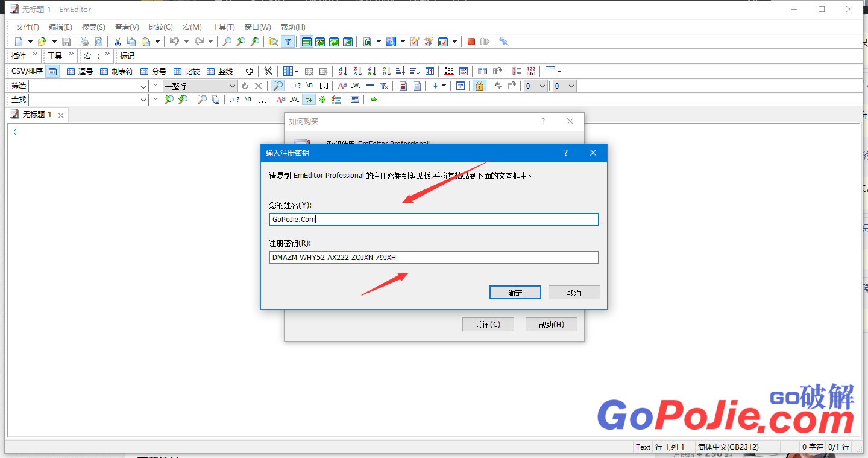Viewport: 868px width, 458px height.
Task: Click the plus icon in CSV toolbar
Action: tap(249, 71)
